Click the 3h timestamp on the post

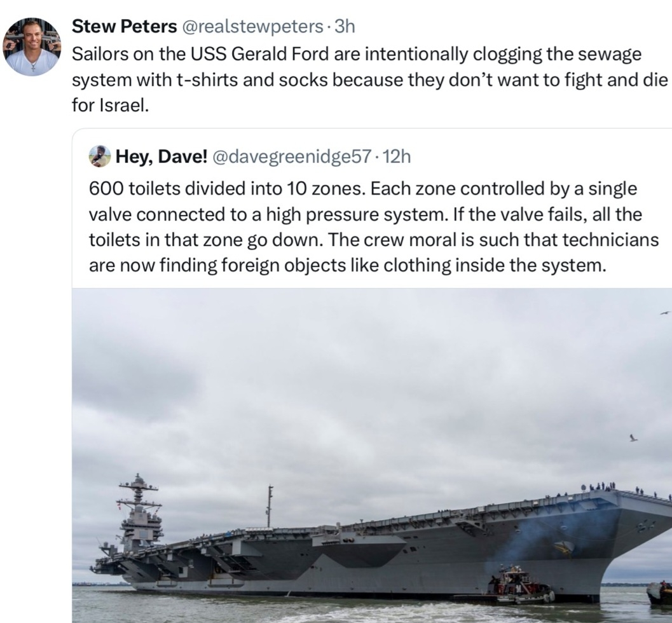pos(345,26)
